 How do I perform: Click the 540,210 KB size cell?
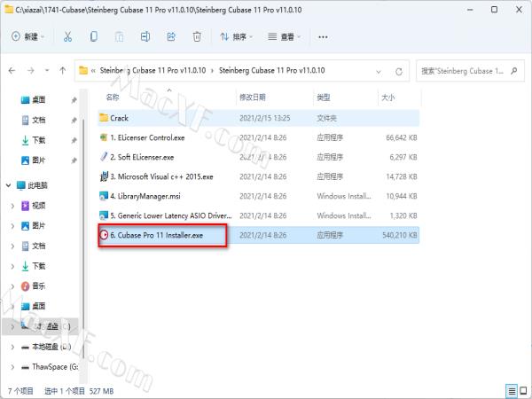(399, 235)
